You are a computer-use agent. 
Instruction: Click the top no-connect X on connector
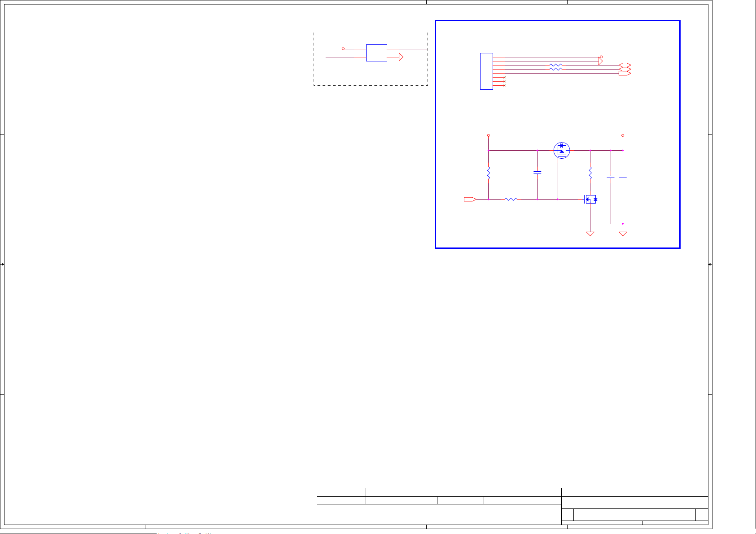point(505,78)
